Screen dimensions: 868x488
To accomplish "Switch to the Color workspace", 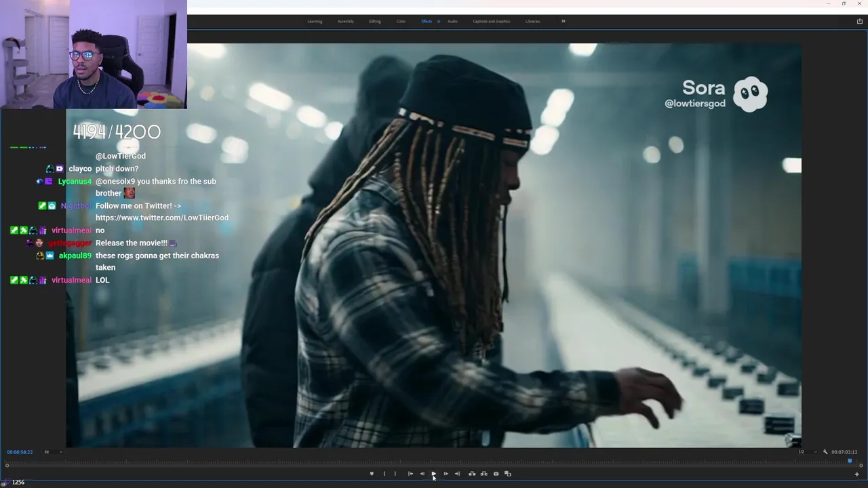I will 401,22.
